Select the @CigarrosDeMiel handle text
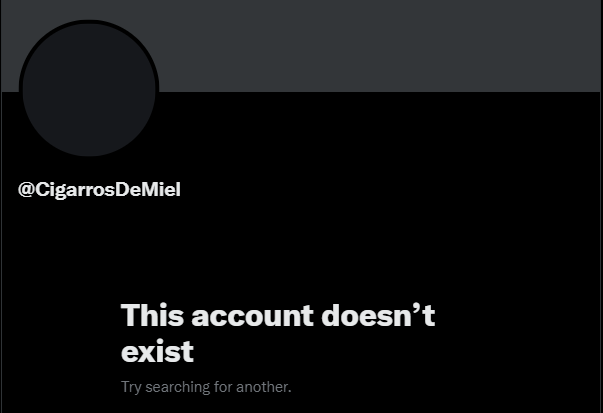This screenshot has height=413, width=603. click(99, 189)
